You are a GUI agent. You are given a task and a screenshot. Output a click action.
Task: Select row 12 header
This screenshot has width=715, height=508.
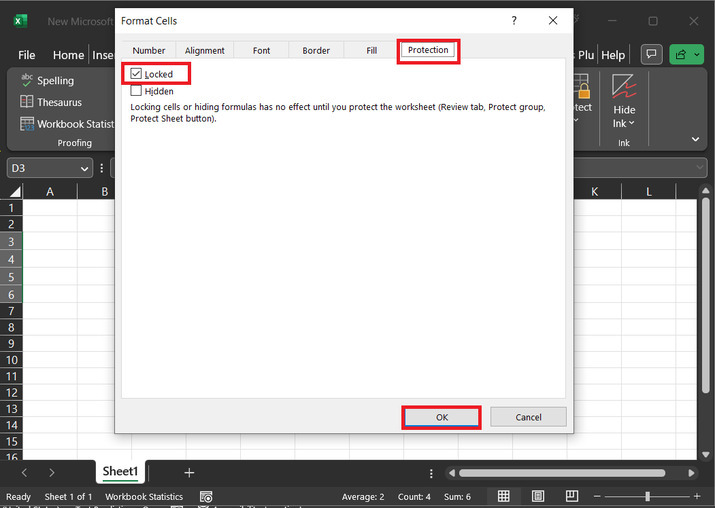(x=11, y=393)
